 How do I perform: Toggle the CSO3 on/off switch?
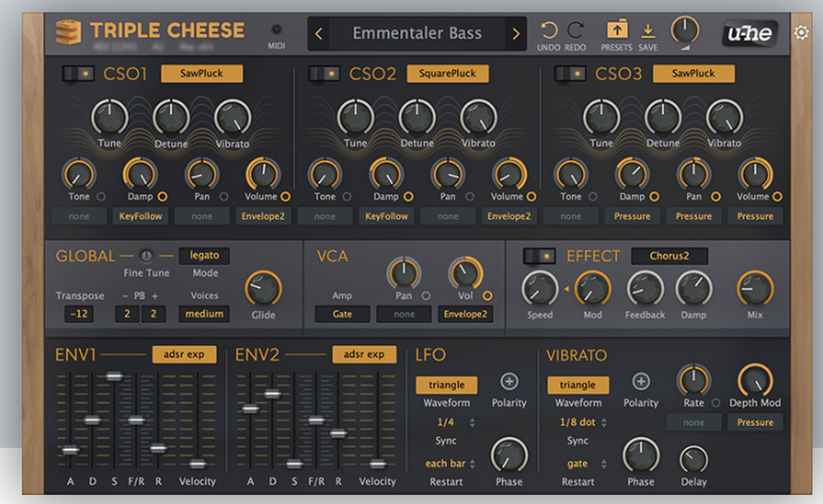click(570, 74)
